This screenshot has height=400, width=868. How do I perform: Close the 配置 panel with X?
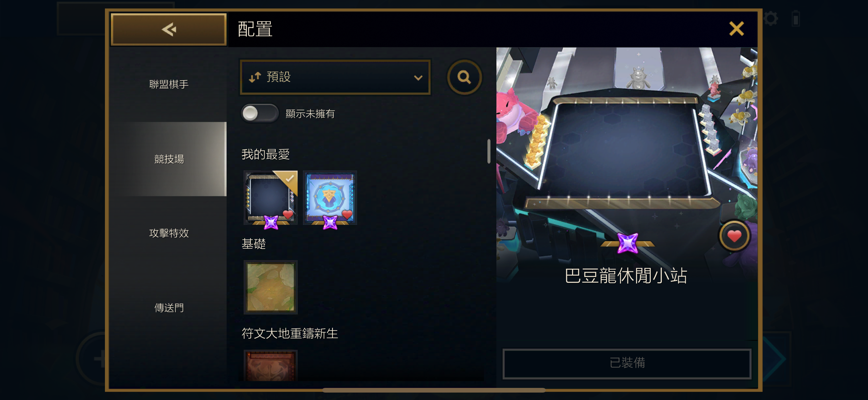click(x=736, y=29)
